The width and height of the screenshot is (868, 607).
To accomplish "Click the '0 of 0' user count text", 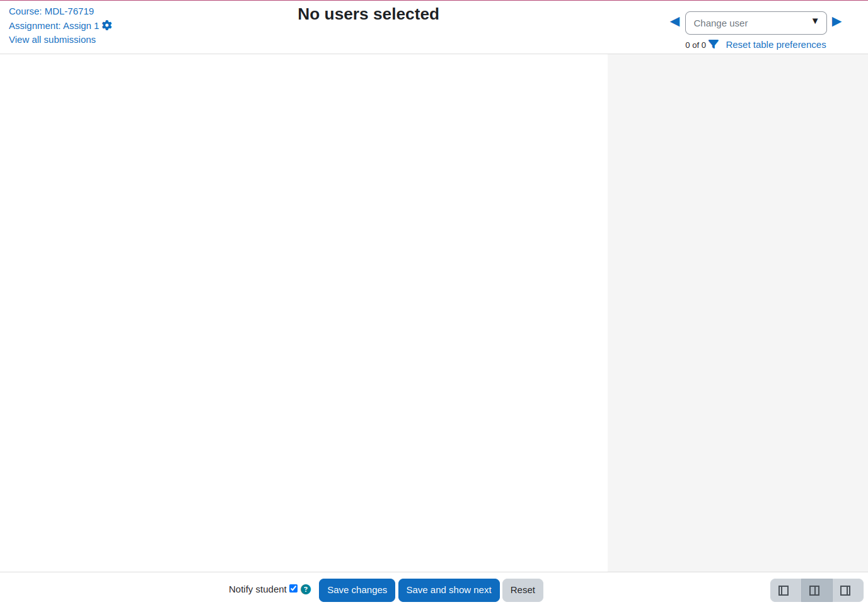I will [x=695, y=45].
